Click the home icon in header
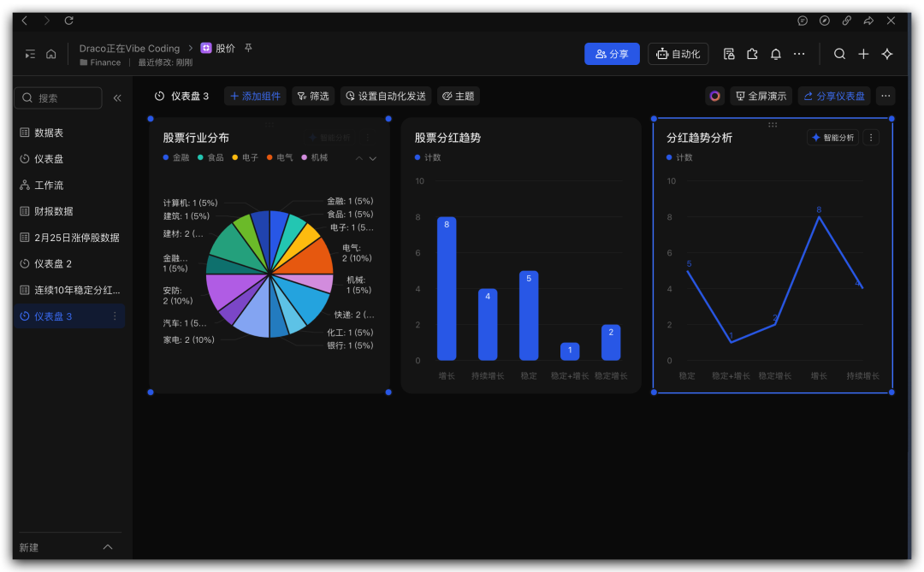 [51, 54]
